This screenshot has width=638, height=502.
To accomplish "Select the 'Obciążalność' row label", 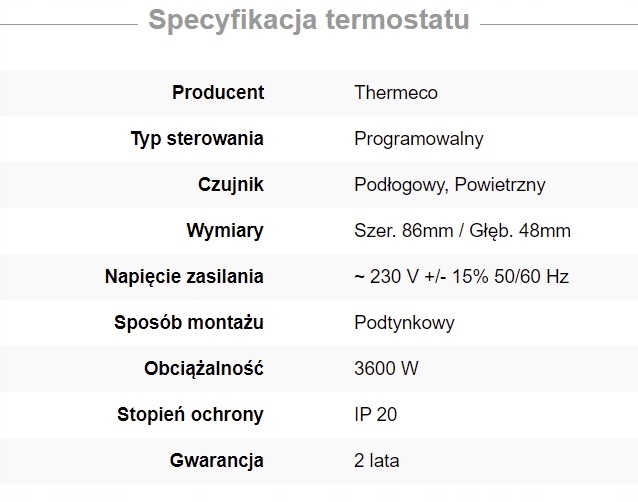I will pos(204,369).
